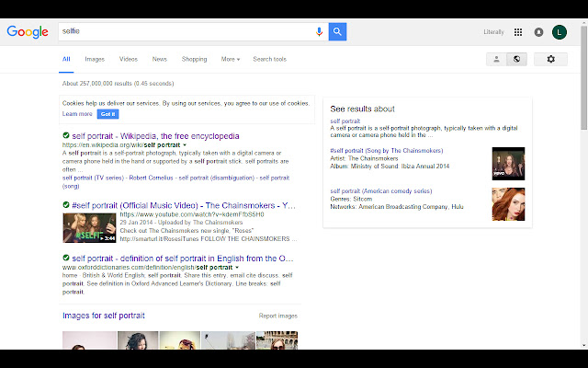588x368 pixels.
Task: Open self portrait American comedy series link
Action: 381,190
